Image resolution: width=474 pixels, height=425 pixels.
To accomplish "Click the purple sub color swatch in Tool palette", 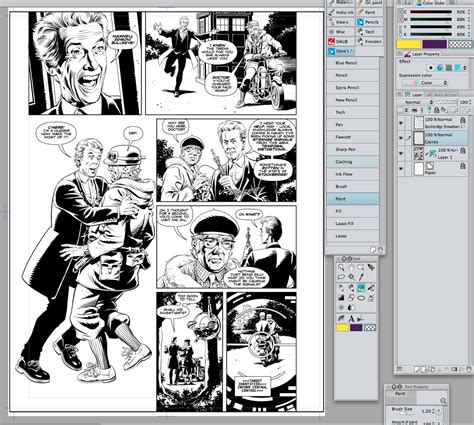I will pyautogui.click(x=356, y=328).
